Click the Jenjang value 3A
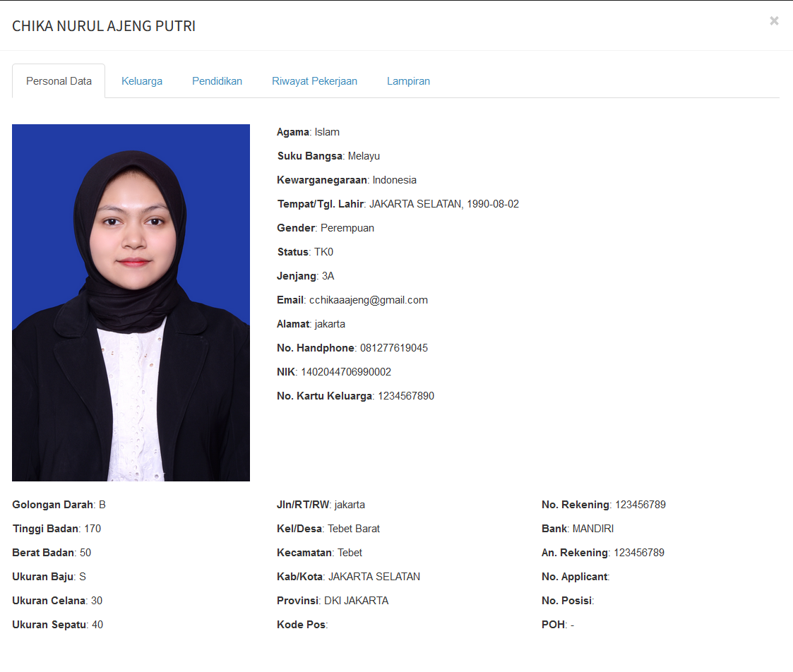 [x=328, y=276]
